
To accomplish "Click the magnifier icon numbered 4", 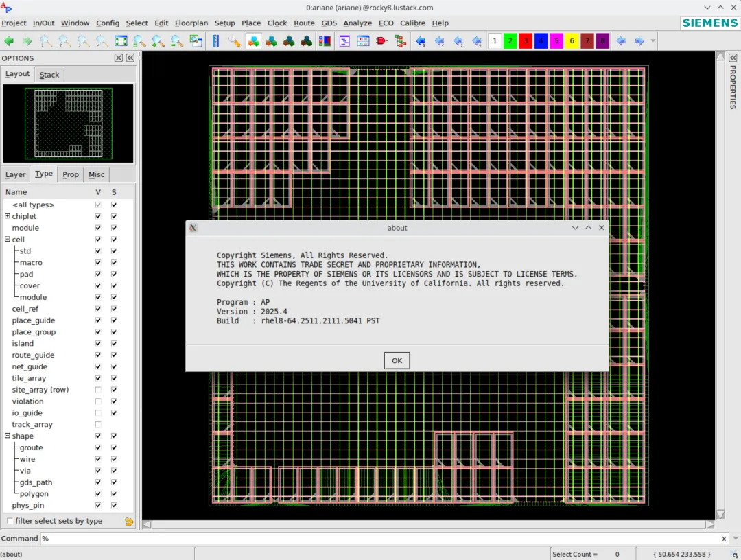I will (102, 41).
